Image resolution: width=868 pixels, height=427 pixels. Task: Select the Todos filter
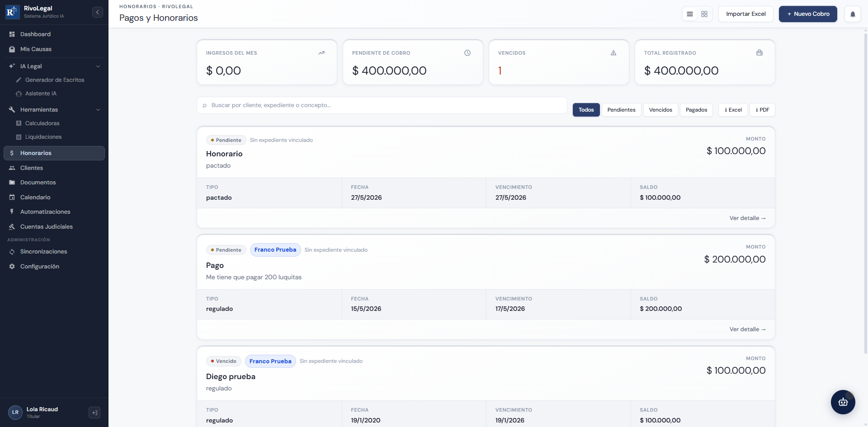coord(586,110)
